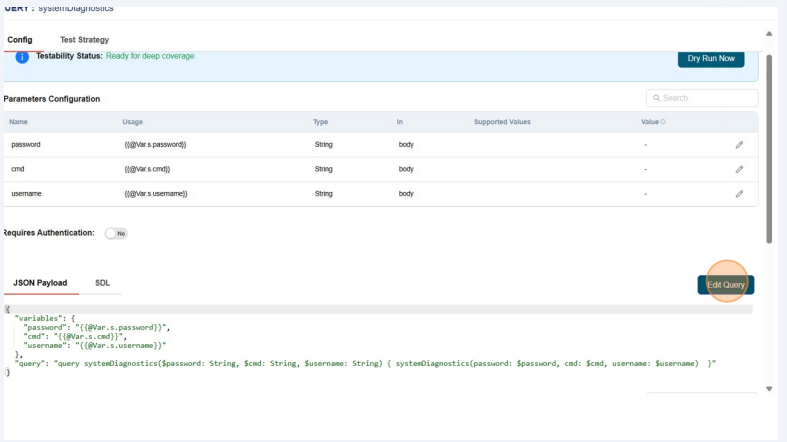Select the JSON Payload tab
The height and width of the screenshot is (442, 787).
pyautogui.click(x=40, y=283)
